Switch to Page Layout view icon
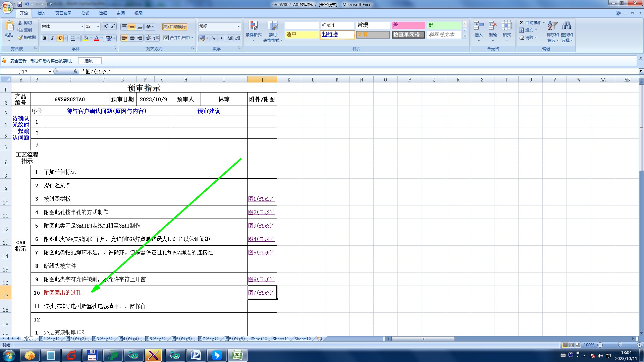Screen dimensions: 644x362 (572, 345)
